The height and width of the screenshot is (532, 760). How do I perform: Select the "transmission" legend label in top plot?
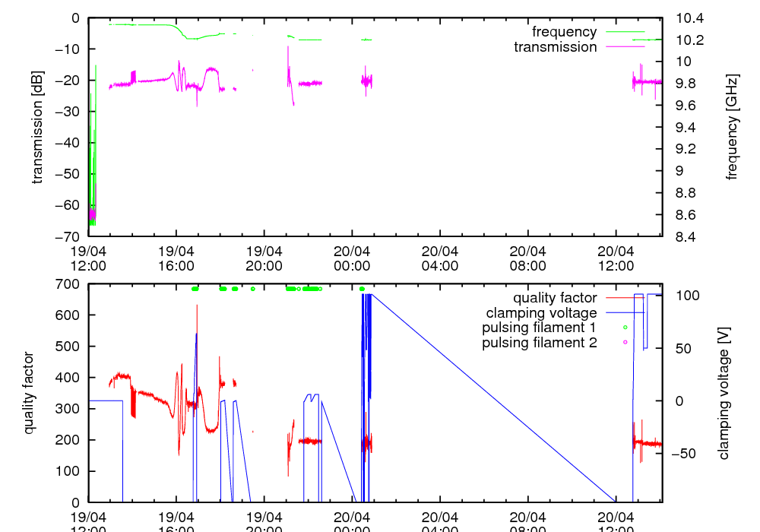(x=555, y=47)
